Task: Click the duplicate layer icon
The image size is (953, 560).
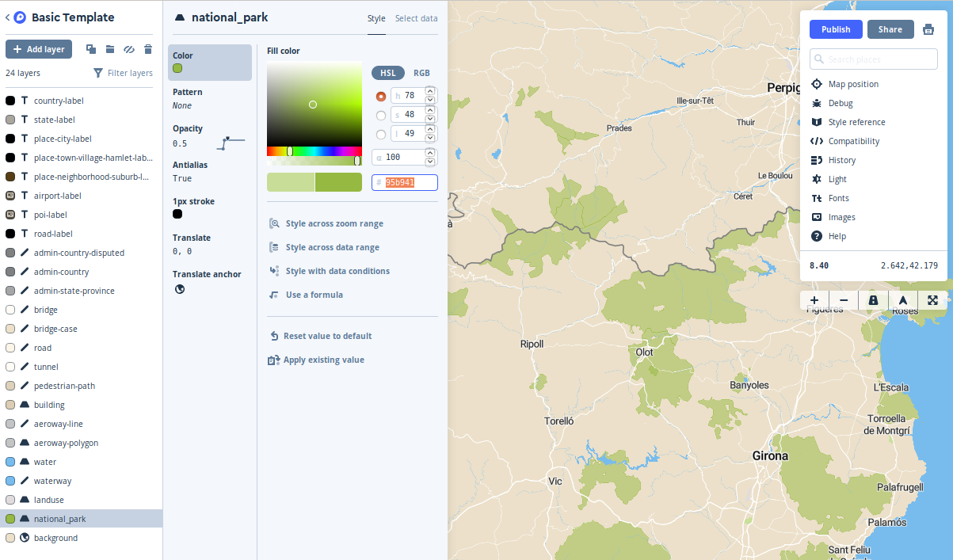Action: click(x=91, y=49)
